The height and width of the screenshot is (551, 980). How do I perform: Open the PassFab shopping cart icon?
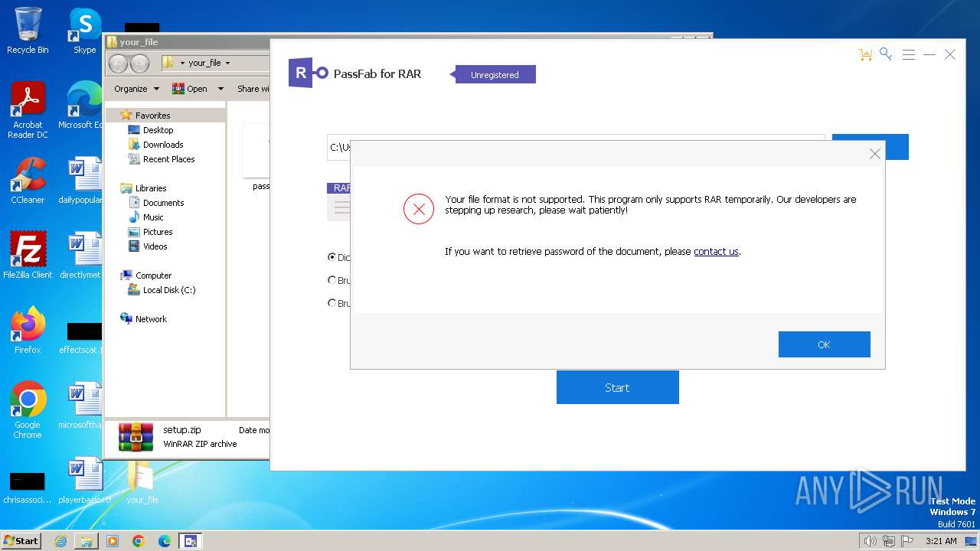point(865,54)
